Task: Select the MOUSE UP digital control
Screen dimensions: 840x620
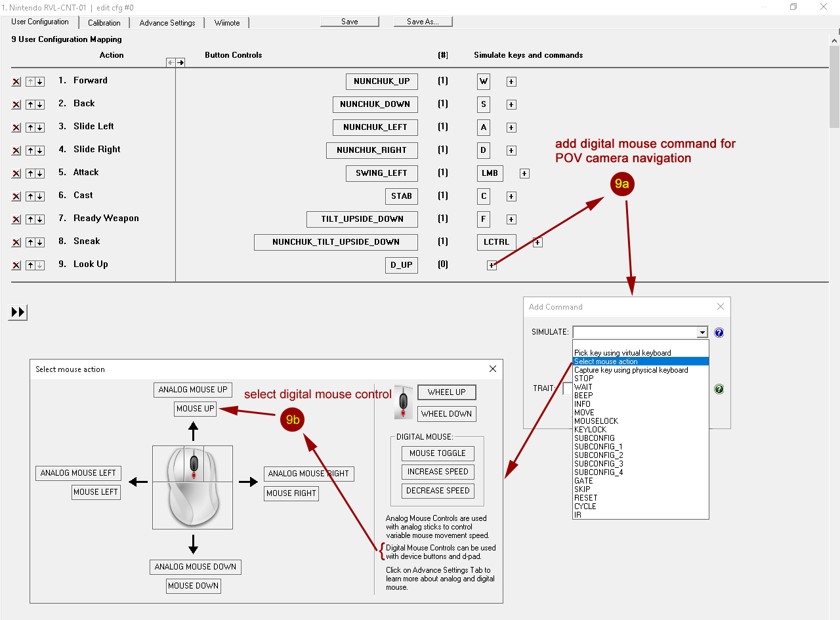Action: (x=196, y=409)
